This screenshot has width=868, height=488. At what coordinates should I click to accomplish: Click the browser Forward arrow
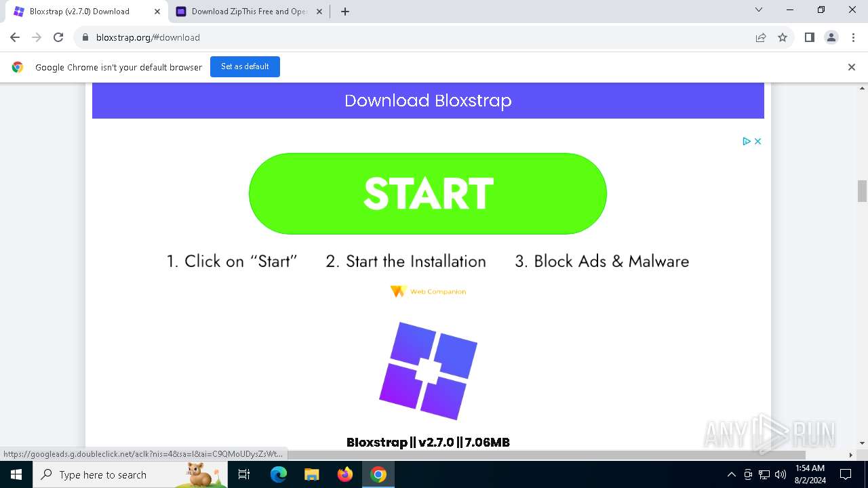coord(37,37)
